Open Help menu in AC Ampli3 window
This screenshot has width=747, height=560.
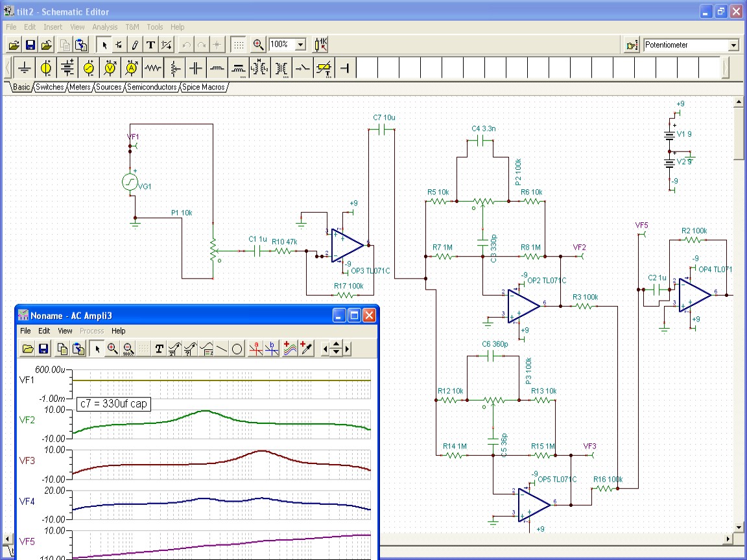pos(118,331)
